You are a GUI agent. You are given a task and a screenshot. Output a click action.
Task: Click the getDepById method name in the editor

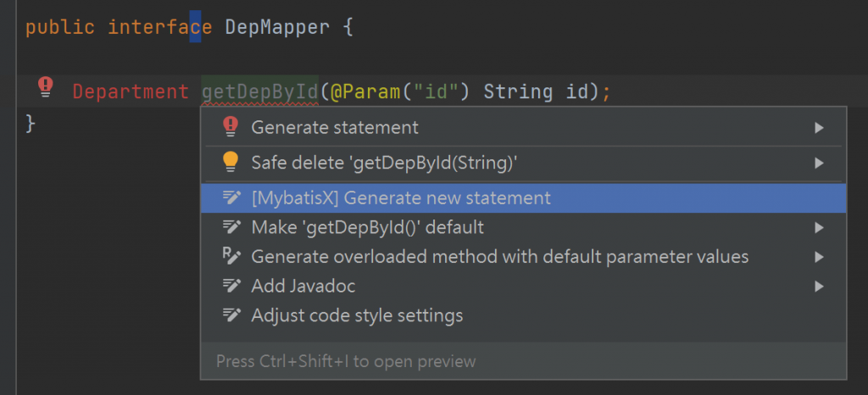click(x=259, y=92)
